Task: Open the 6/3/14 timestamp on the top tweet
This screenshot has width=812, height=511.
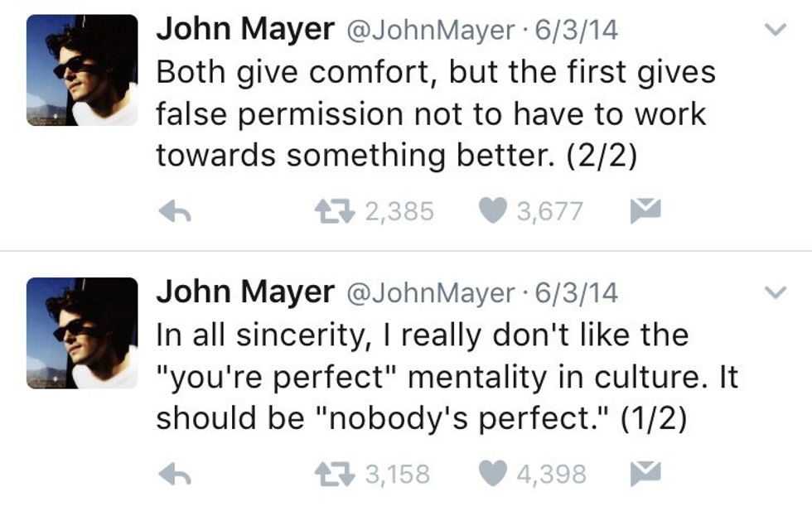Action: click(577, 31)
